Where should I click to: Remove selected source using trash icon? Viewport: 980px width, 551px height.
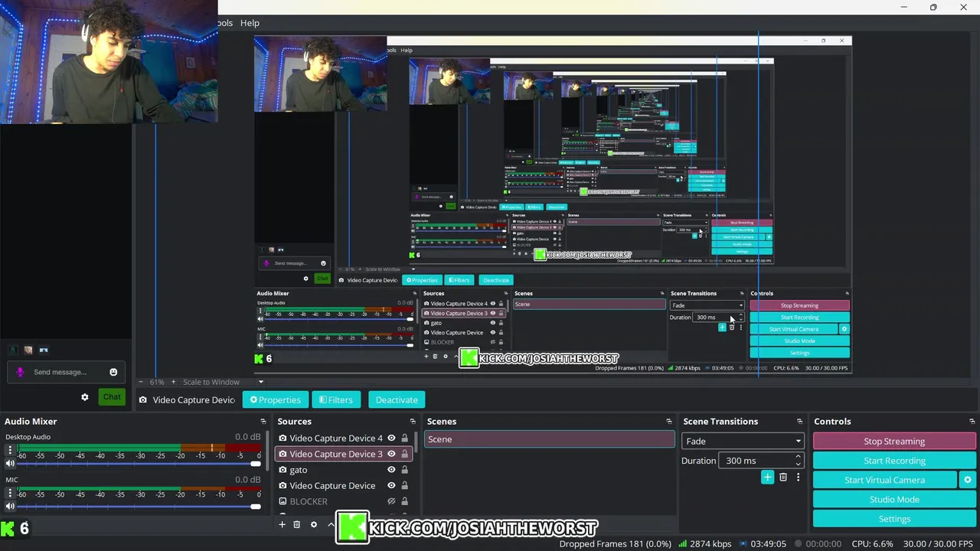point(297,524)
